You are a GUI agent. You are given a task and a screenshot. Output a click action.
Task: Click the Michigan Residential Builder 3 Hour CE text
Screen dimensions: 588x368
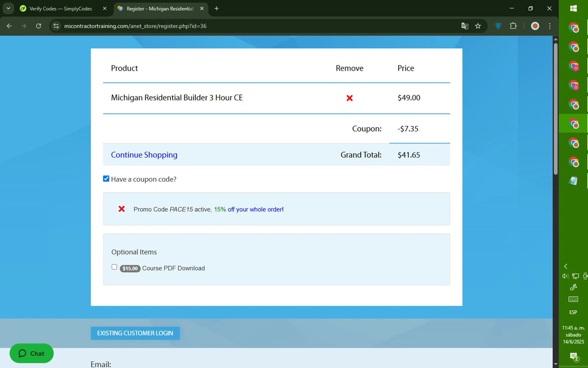[x=177, y=98]
